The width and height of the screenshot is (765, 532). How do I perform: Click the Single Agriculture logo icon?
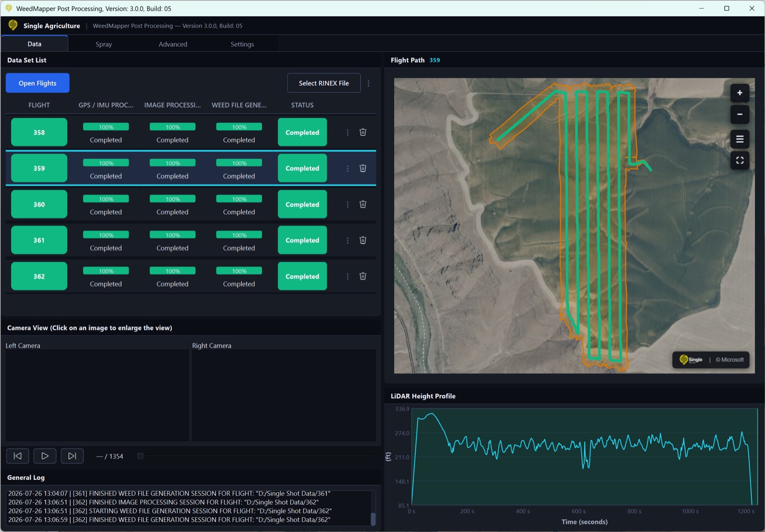pos(13,26)
